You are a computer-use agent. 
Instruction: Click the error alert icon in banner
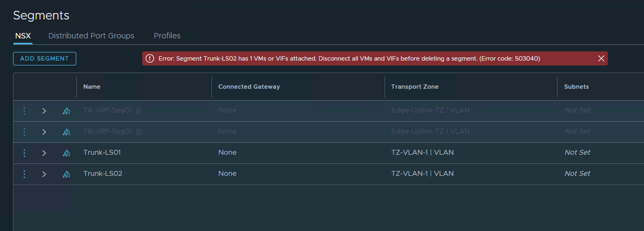point(150,58)
